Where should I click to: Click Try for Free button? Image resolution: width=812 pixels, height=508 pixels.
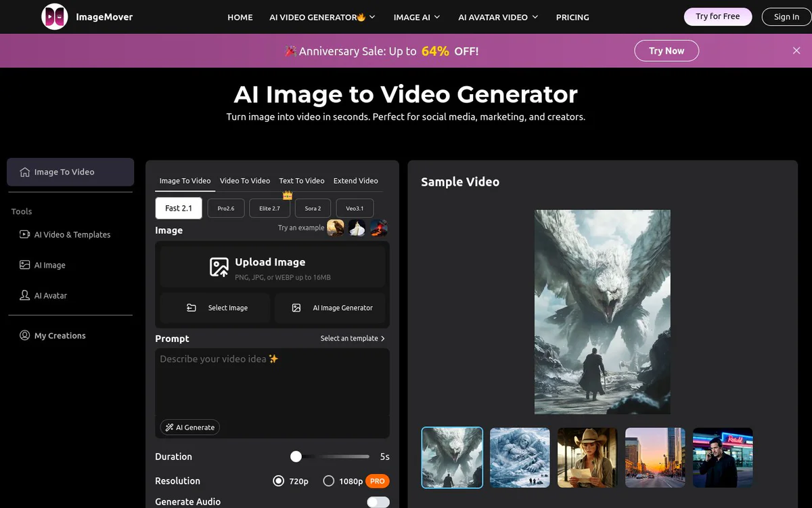point(718,16)
